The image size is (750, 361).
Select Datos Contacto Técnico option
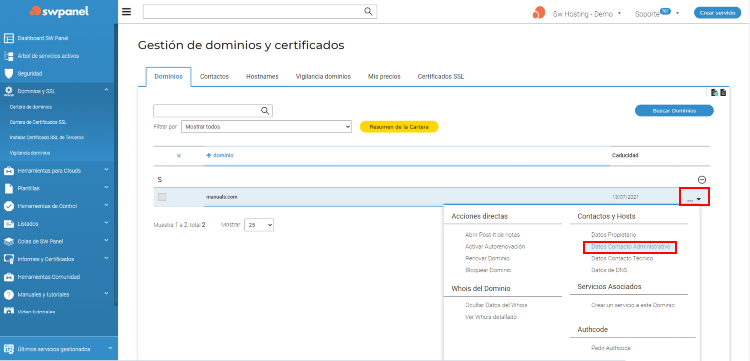click(622, 258)
